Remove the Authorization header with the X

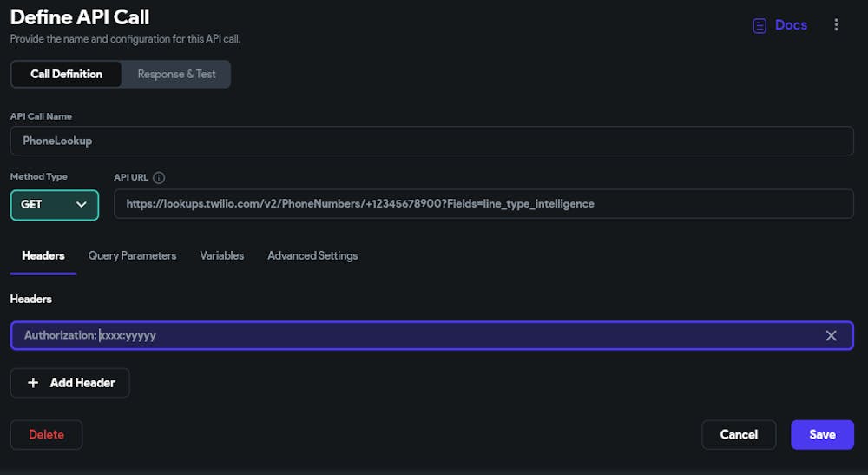point(831,335)
